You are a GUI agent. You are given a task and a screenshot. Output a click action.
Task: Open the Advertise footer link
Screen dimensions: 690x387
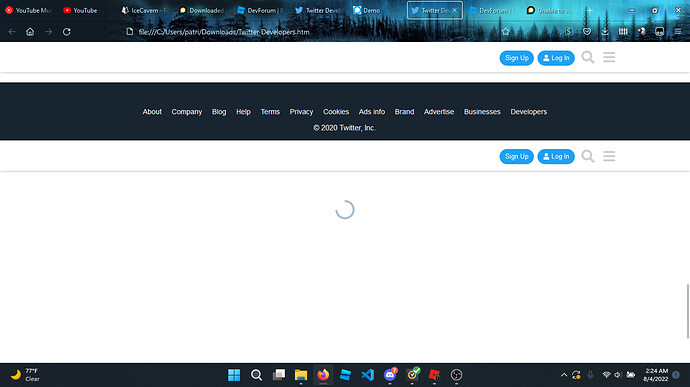click(439, 112)
